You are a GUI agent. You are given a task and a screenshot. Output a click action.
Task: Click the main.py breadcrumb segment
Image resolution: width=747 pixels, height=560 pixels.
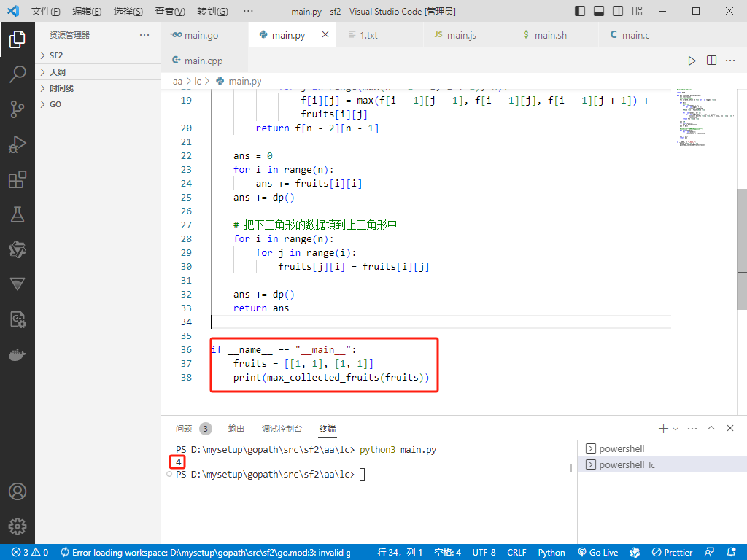pos(239,82)
